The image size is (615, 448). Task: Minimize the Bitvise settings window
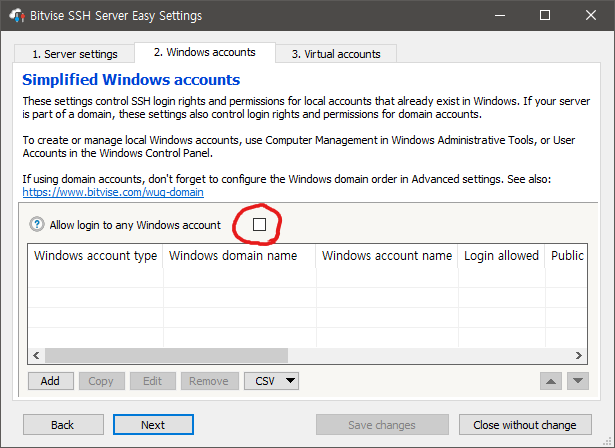[x=500, y=16]
